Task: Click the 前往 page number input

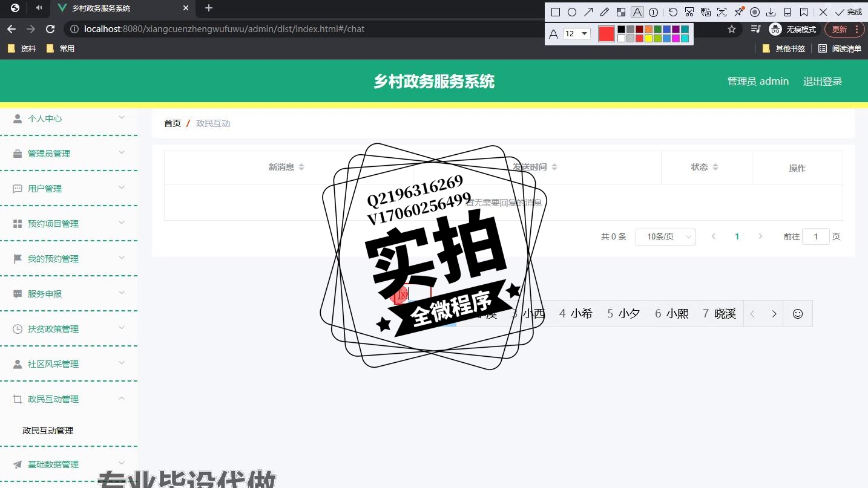Action: pos(816,236)
